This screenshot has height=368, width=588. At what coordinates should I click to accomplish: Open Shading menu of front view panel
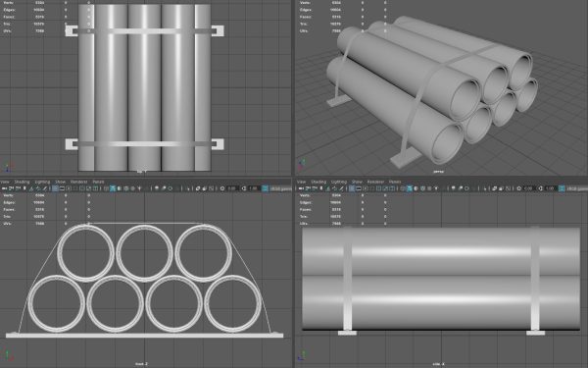point(22,182)
